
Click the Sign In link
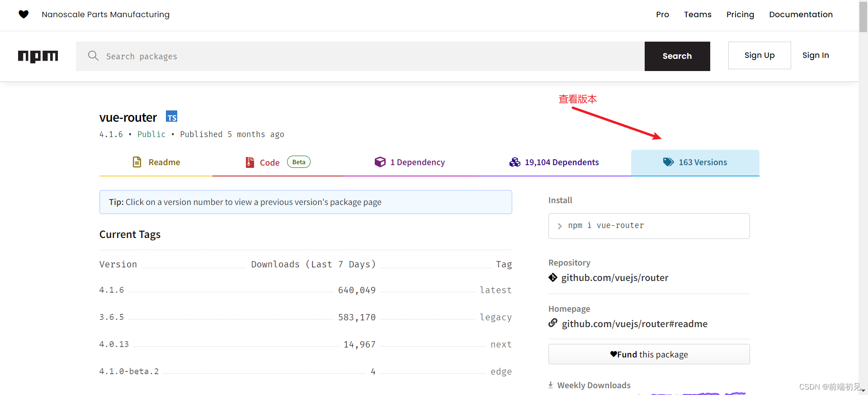[816, 55]
